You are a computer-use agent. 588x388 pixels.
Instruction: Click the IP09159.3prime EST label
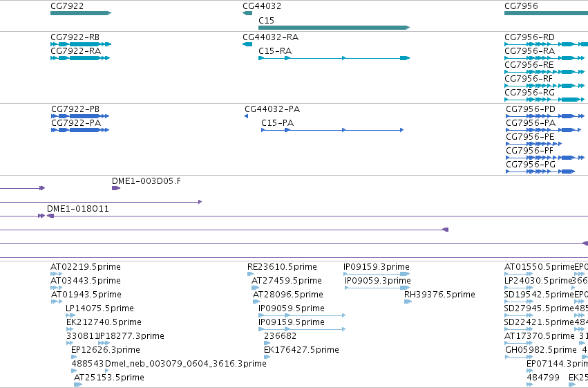[x=377, y=267]
